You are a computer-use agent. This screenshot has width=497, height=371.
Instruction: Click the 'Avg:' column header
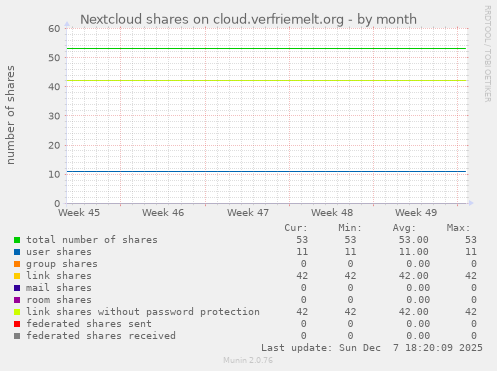(404, 228)
